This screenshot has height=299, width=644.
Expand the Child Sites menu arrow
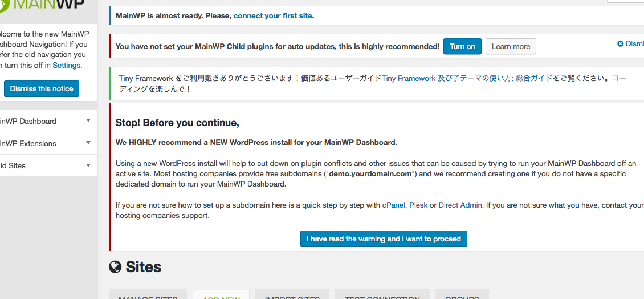point(88,165)
